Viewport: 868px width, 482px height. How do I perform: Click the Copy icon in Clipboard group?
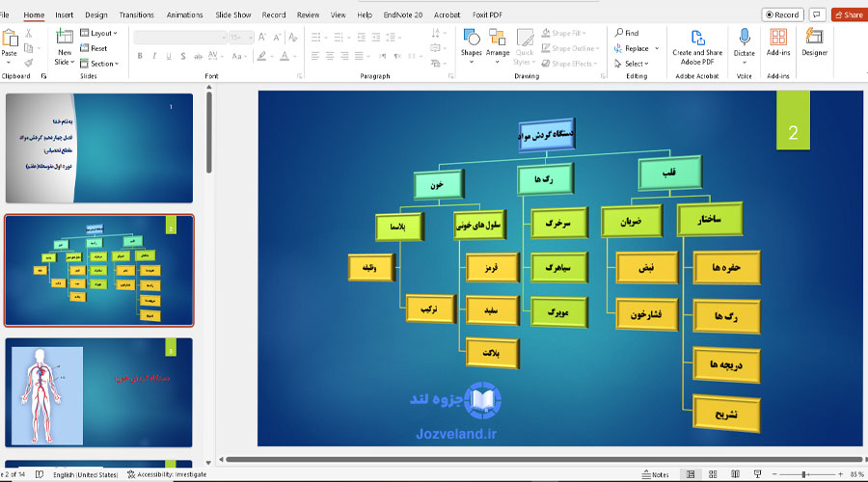click(29, 49)
